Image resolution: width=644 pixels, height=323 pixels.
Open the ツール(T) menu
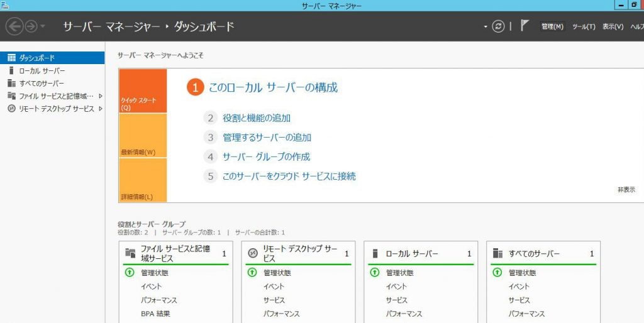(584, 26)
